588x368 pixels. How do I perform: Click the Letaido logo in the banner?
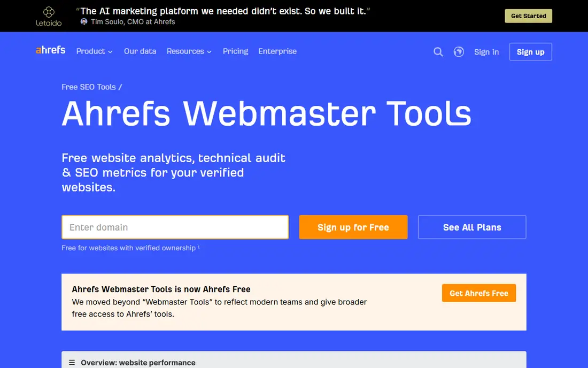click(49, 16)
